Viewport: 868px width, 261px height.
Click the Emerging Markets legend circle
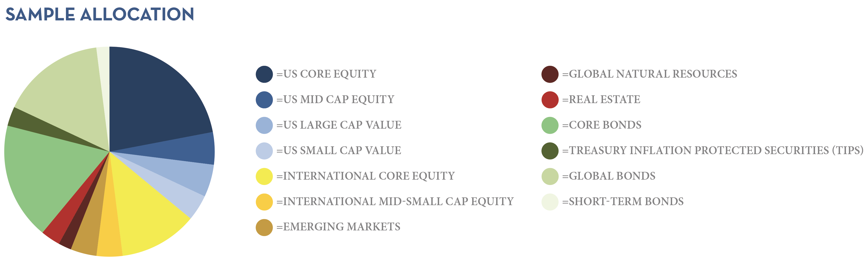click(264, 228)
